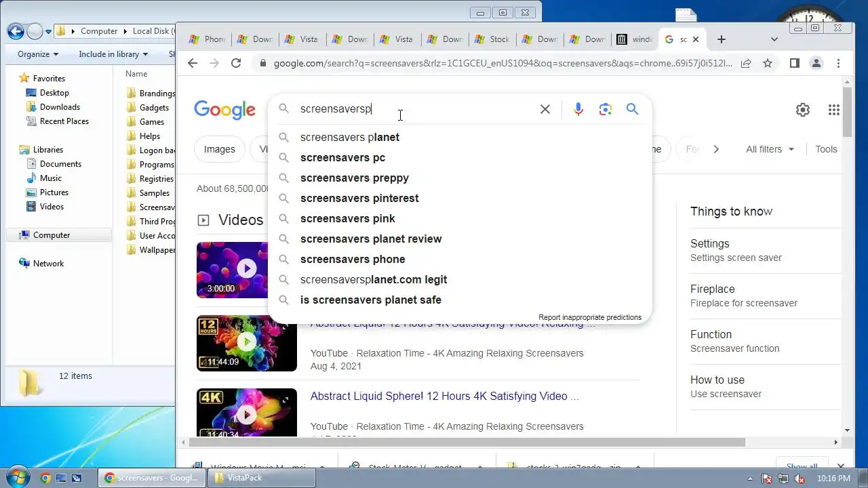The height and width of the screenshot is (488, 868).
Task: Open Google Lens image search icon
Action: click(x=606, y=109)
